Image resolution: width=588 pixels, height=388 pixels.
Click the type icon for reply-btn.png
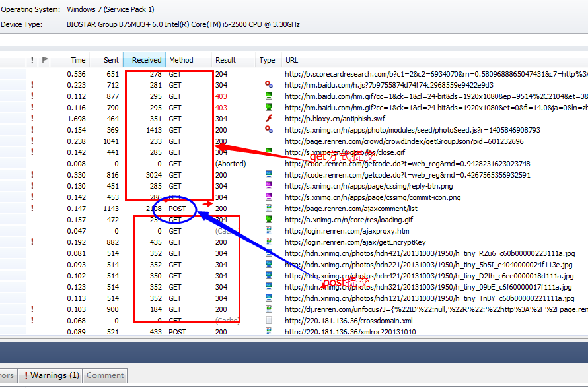[x=268, y=186]
